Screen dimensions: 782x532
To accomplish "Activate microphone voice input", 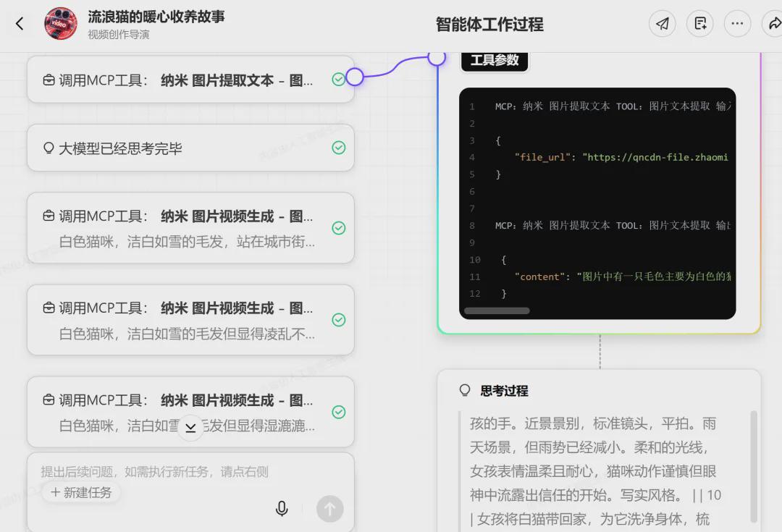I will tap(282, 509).
